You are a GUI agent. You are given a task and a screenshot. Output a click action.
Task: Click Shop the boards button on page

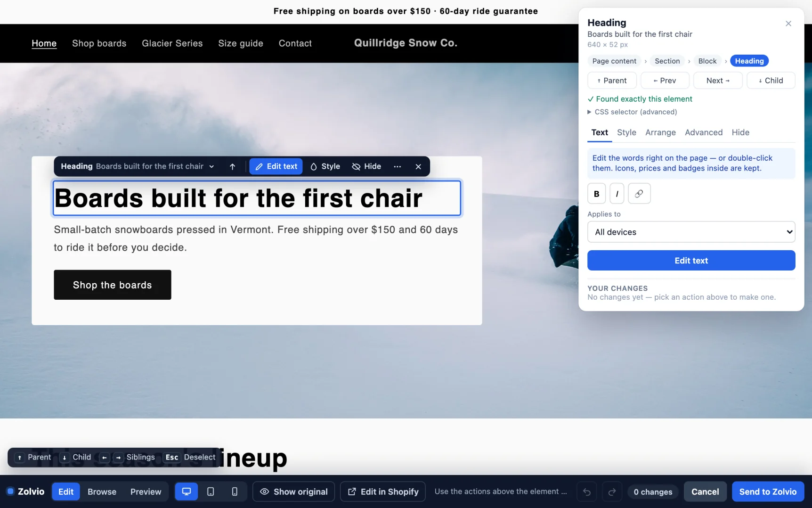[112, 285]
